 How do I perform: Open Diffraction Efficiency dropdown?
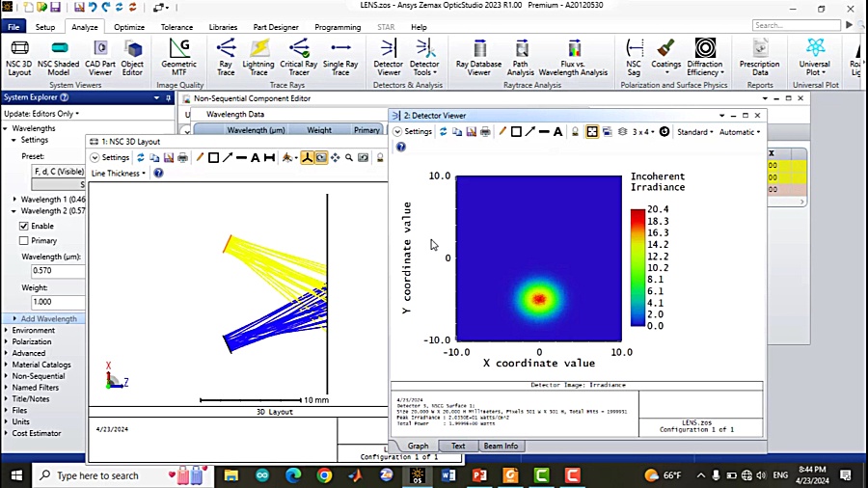tap(705, 58)
